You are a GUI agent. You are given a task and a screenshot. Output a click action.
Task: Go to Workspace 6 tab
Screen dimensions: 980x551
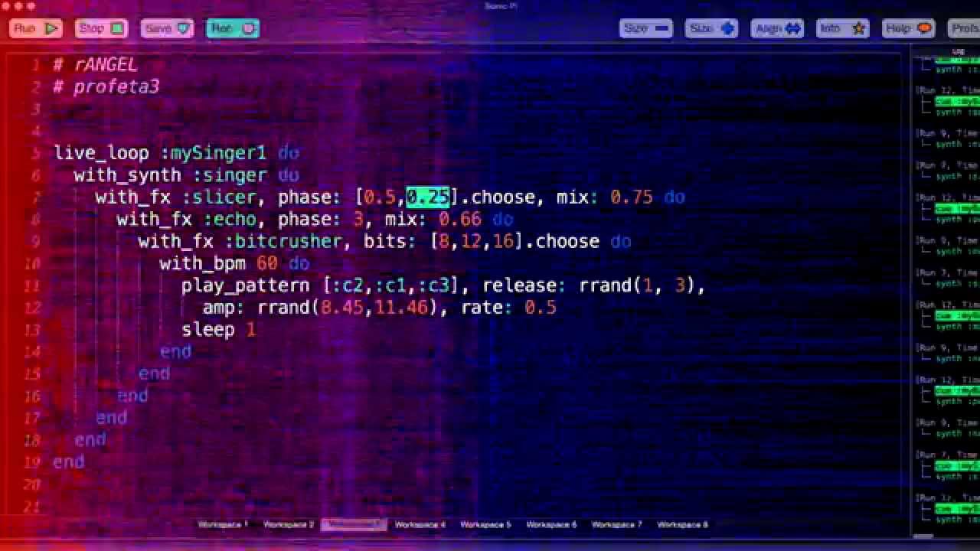click(x=551, y=525)
